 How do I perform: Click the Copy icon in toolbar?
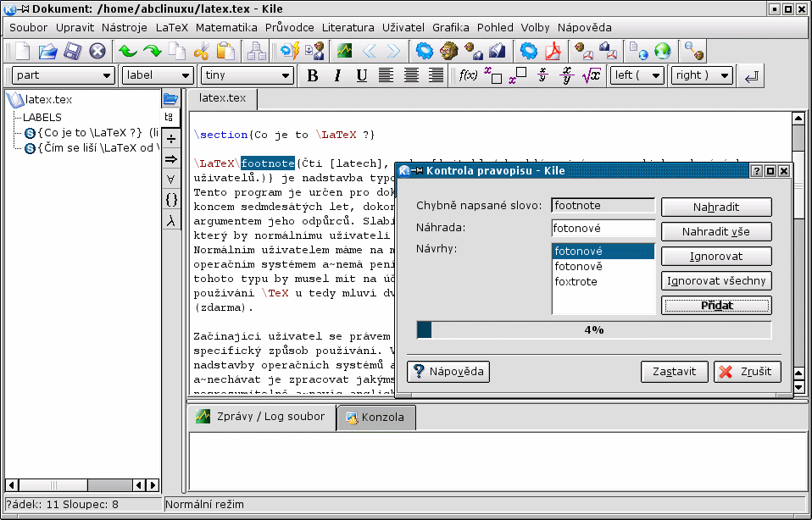tap(177, 51)
